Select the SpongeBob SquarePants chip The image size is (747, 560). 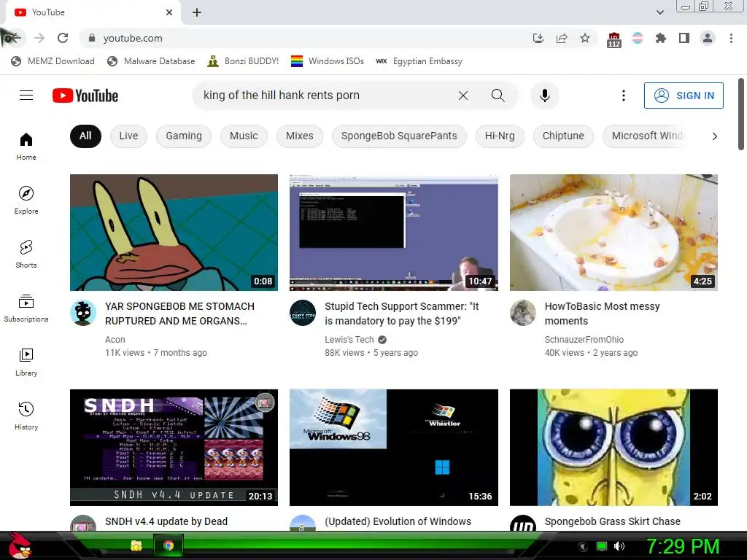(x=399, y=136)
